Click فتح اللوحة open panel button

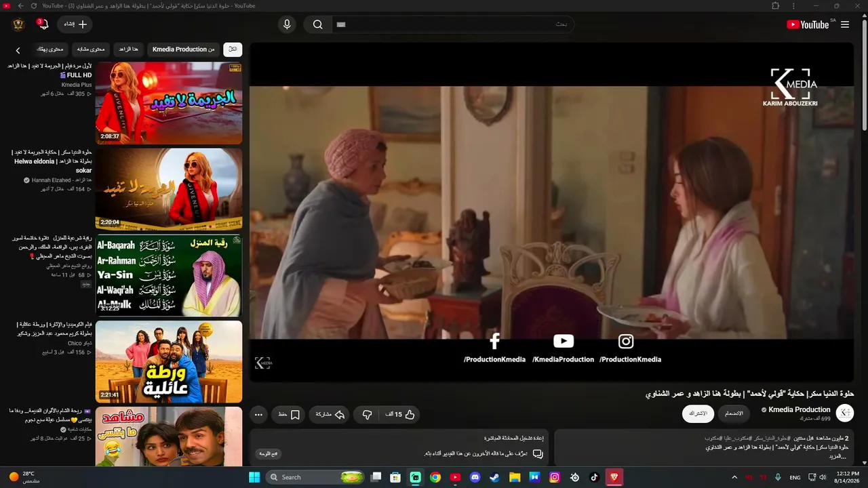pos(269,453)
